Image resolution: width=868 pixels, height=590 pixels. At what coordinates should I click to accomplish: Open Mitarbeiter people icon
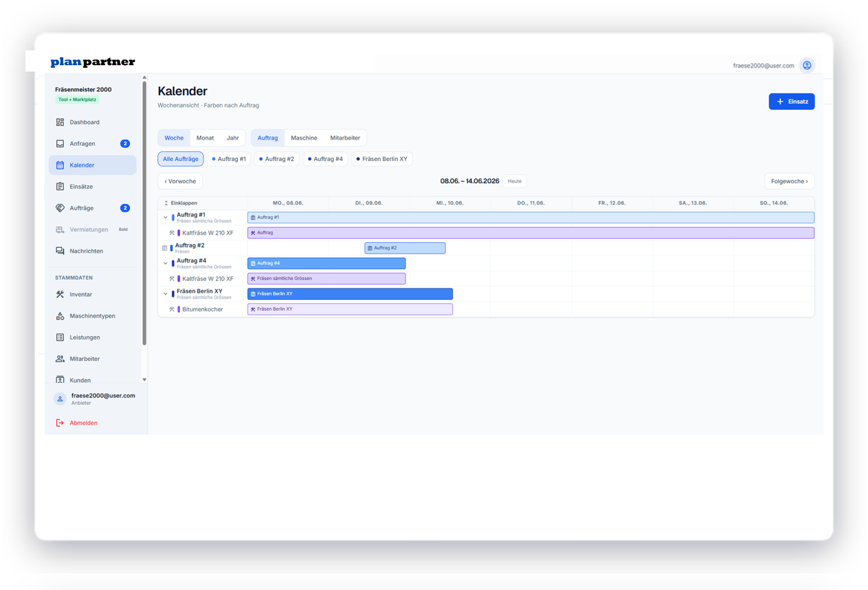point(60,359)
